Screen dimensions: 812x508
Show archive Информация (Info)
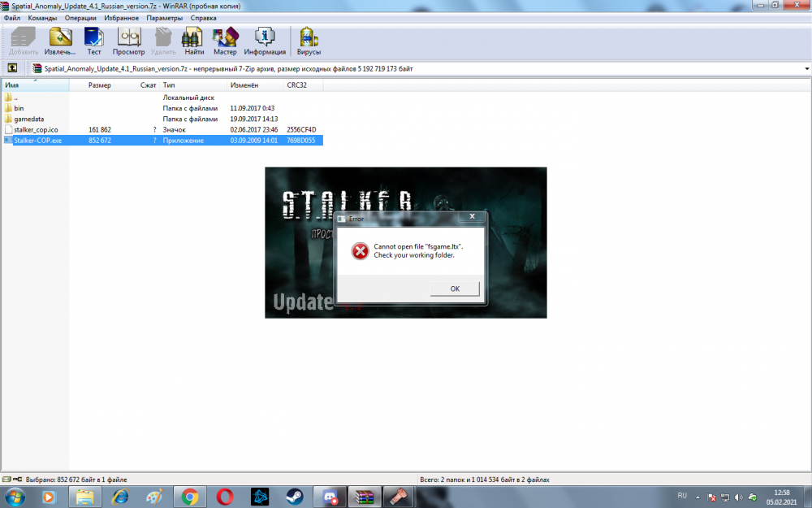point(265,41)
